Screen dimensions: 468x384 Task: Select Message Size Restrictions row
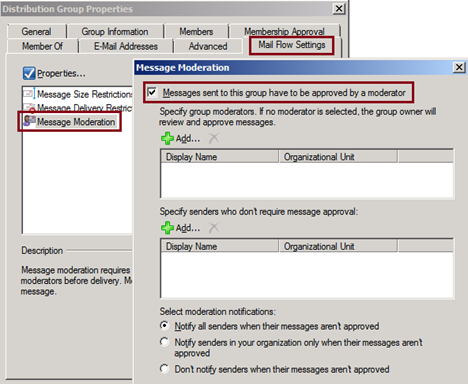pos(78,94)
